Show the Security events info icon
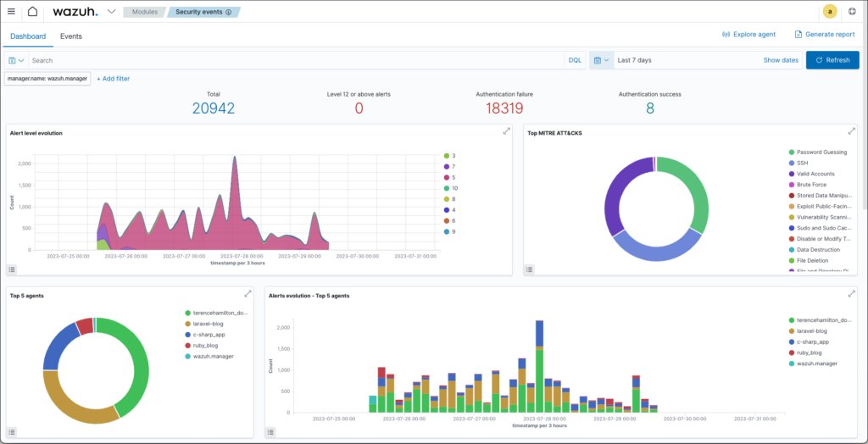Image resolution: width=868 pixels, height=444 pixels. tap(229, 12)
